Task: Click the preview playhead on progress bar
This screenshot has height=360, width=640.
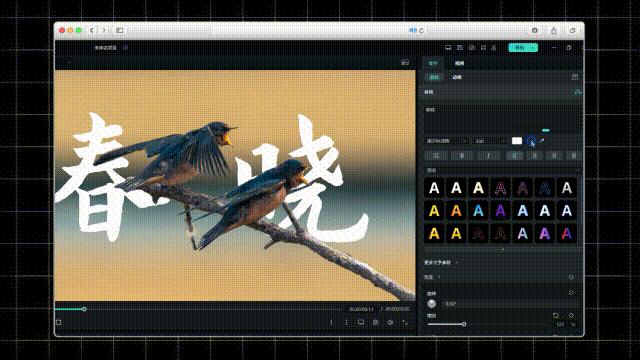Action: coord(84,309)
